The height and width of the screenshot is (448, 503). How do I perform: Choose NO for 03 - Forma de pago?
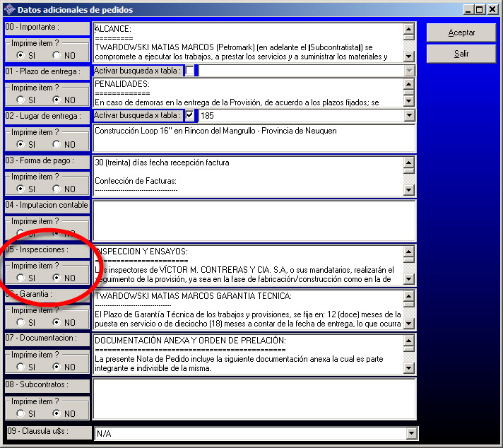click(57, 189)
